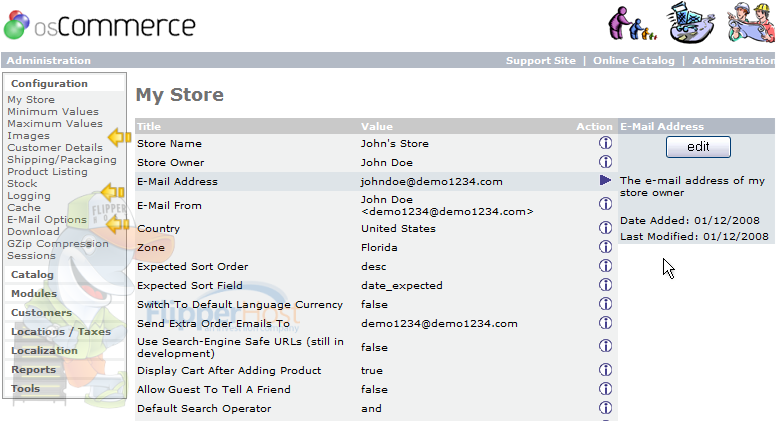Click info icon for Default Search Operator

point(605,408)
